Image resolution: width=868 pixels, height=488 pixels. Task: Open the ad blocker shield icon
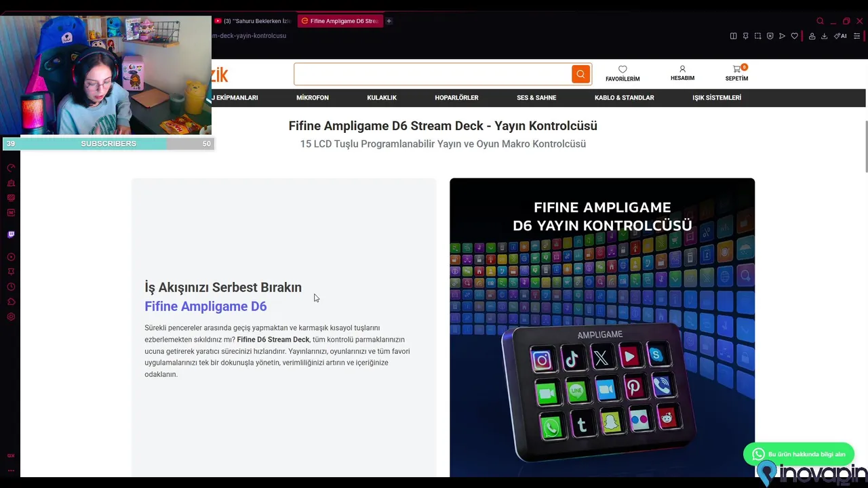[770, 36]
